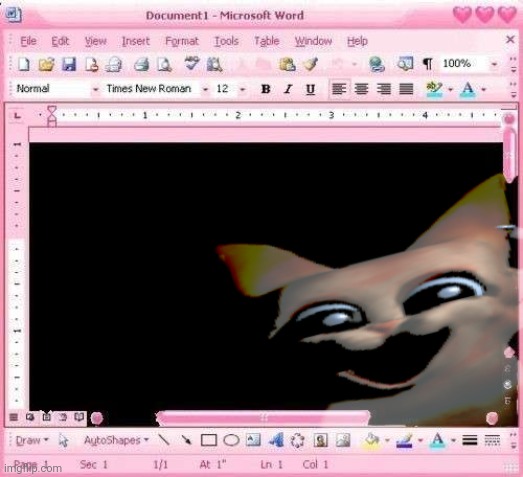Toggle Bold formatting

point(266,89)
